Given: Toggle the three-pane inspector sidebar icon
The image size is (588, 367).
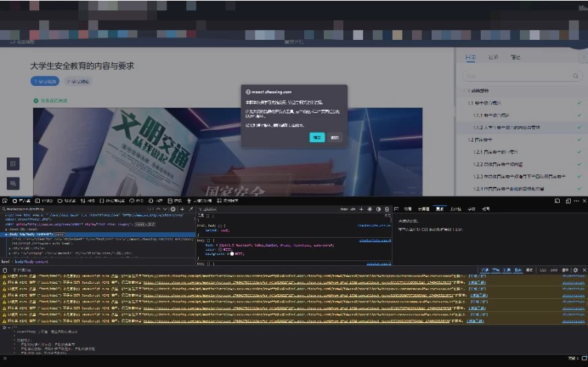Looking at the screenshot, I should [x=396, y=209].
